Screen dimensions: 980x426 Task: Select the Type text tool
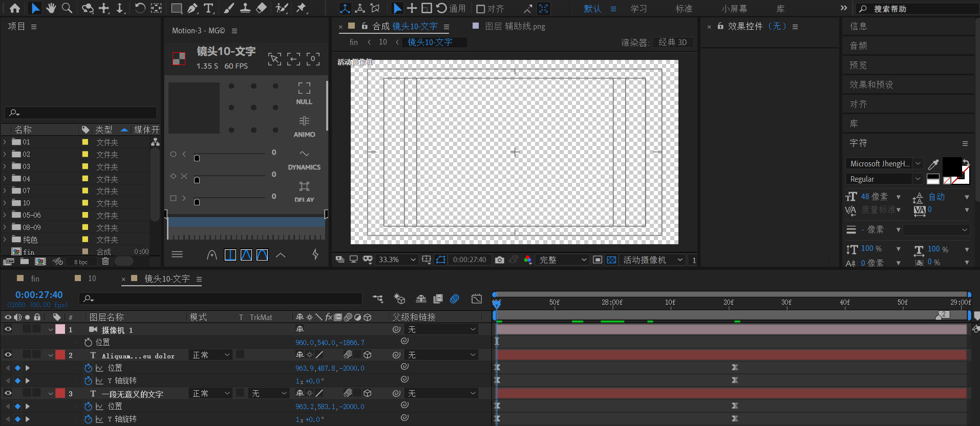coord(208,8)
